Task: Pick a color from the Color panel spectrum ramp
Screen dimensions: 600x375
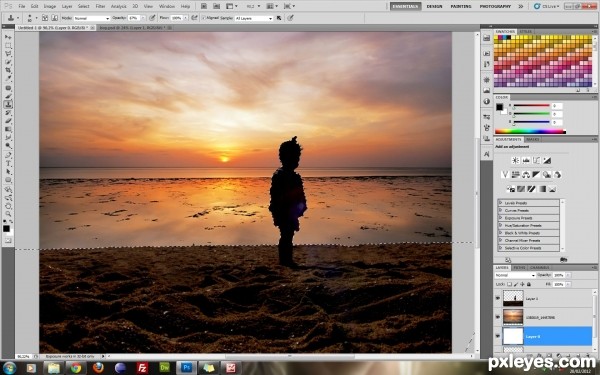Action: pos(530,132)
